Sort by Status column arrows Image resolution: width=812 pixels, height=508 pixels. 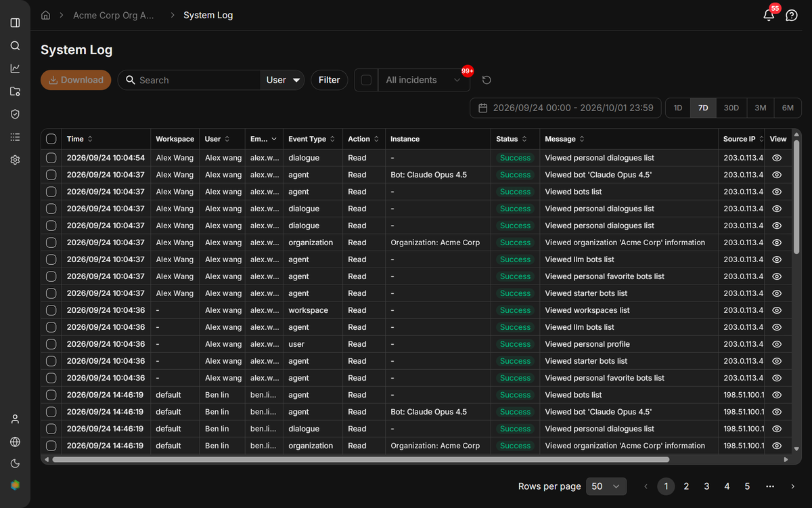point(524,139)
